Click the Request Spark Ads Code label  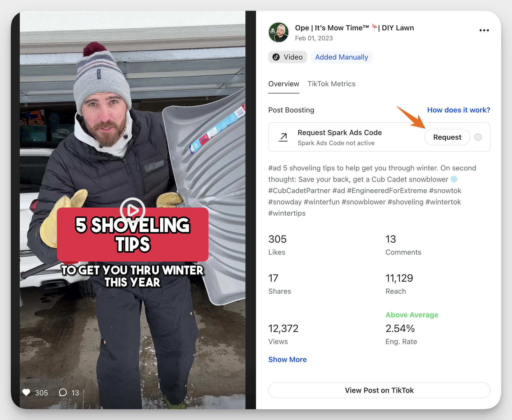tap(340, 132)
